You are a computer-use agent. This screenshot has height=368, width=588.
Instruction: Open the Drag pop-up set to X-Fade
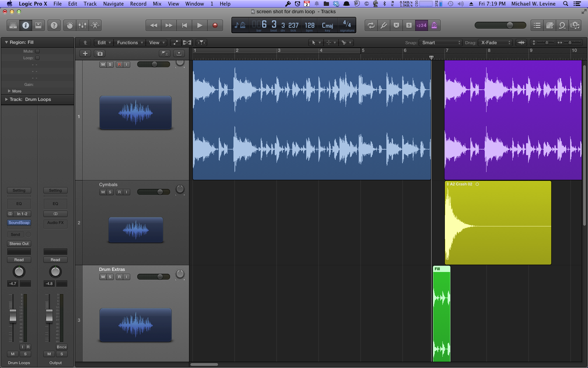pos(495,43)
